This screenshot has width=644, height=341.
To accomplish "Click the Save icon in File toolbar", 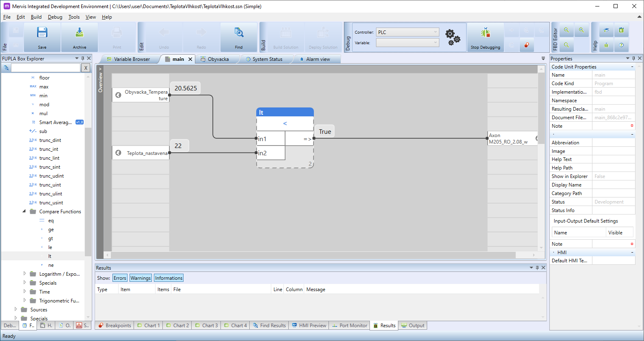I will [42, 33].
